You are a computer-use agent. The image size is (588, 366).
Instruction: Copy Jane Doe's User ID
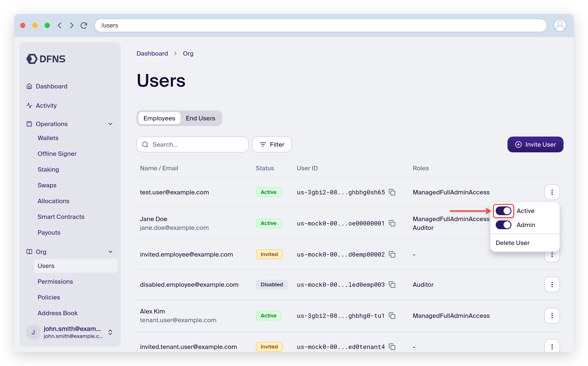pos(392,223)
